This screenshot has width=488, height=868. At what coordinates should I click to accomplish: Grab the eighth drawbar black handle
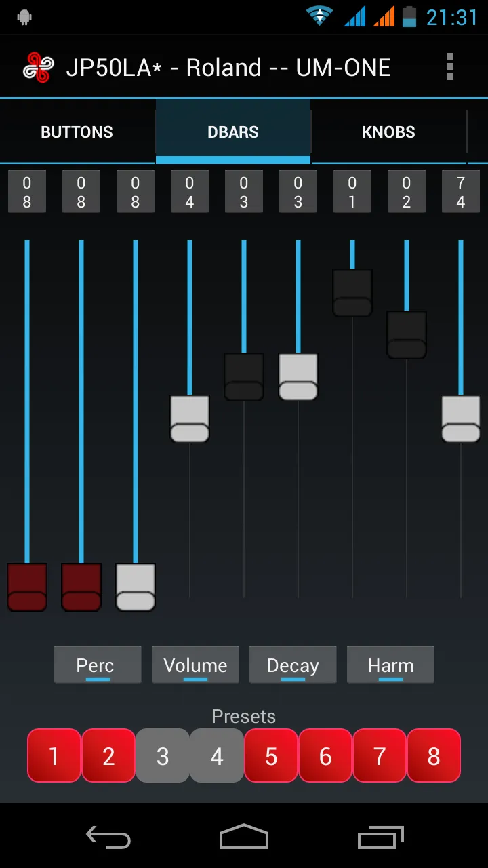(407, 335)
